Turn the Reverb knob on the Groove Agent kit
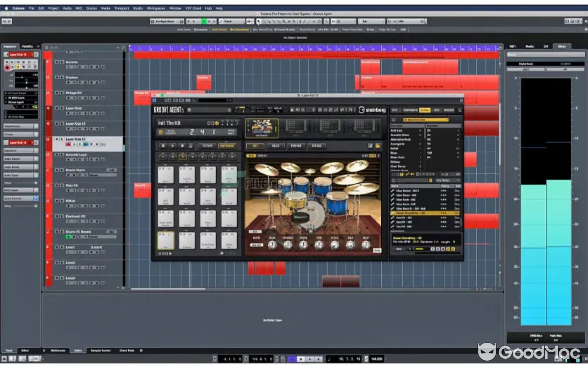This screenshot has height=368, width=588. (x=304, y=245)
